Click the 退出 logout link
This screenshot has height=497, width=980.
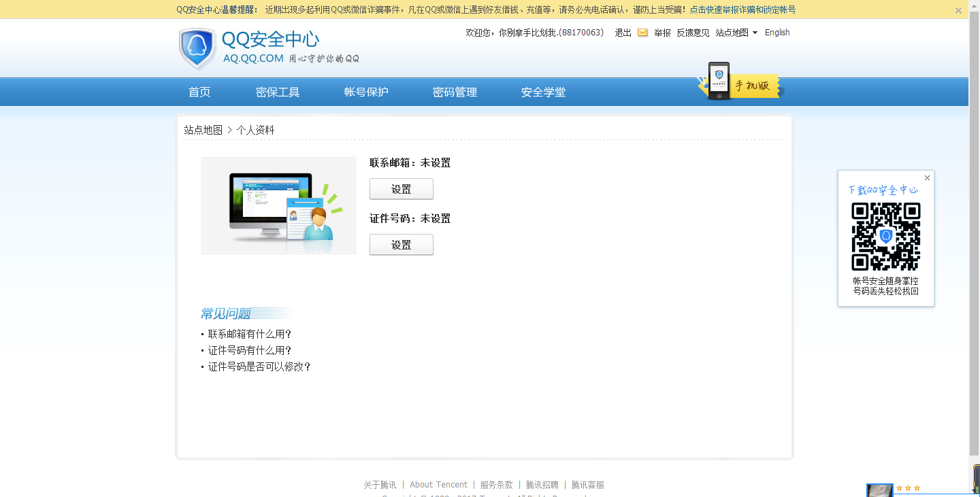tap(623, 33)
